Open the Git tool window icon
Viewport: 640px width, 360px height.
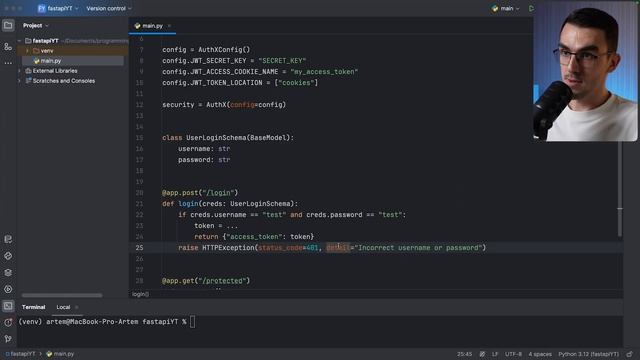click(x=8, y=338)
